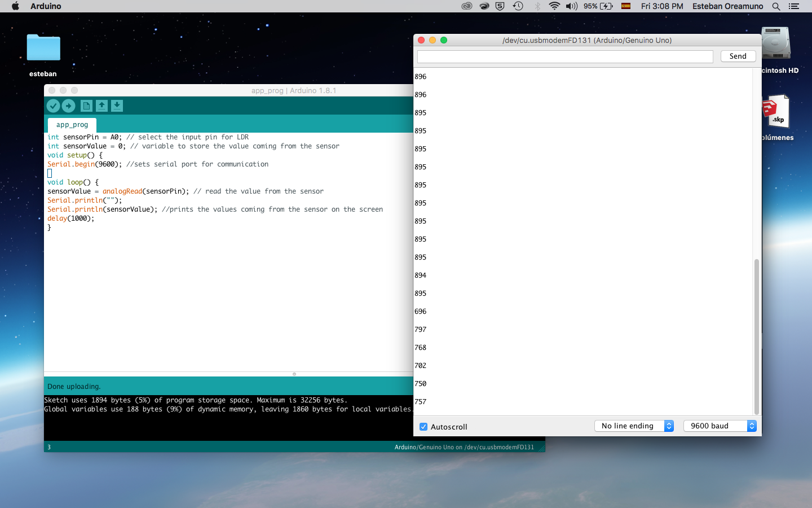Click the 'Sketch uses 1894 bytes' console line

pos(196,400)
